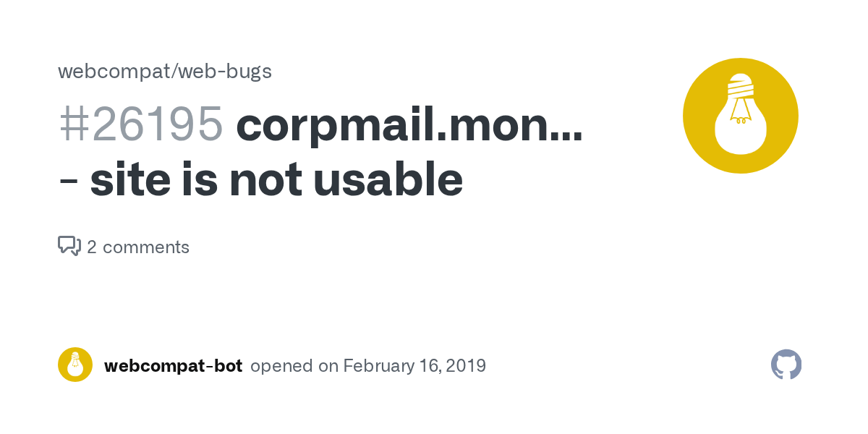Click the dash before "site is not usable"

coord(69,181)
